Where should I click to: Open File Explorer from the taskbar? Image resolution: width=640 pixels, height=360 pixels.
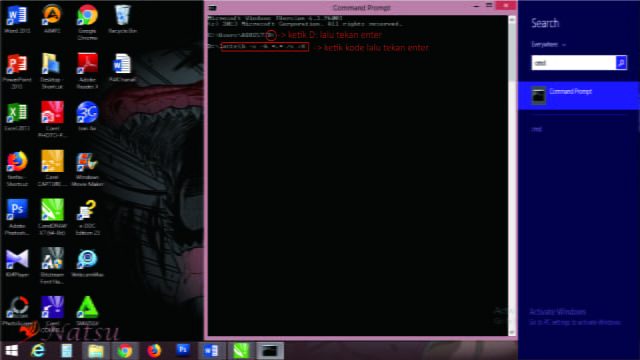(x=96, y=351)
